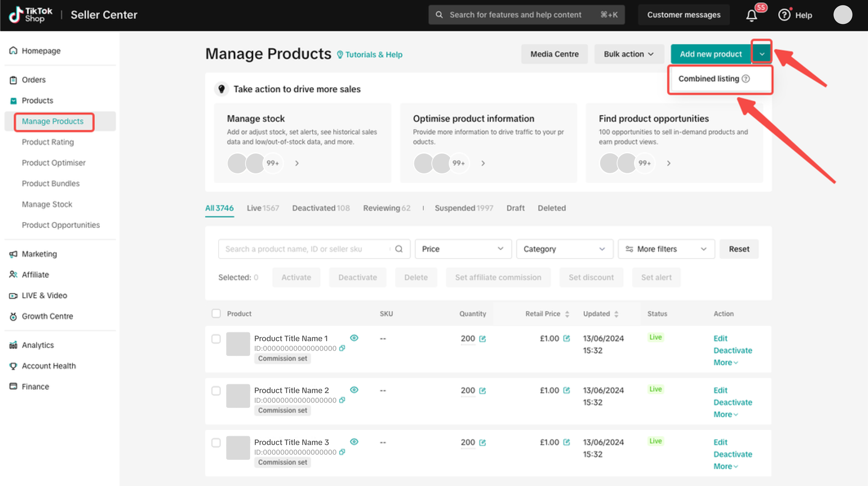Click the search magnifier in product search box

coord(399,249)
